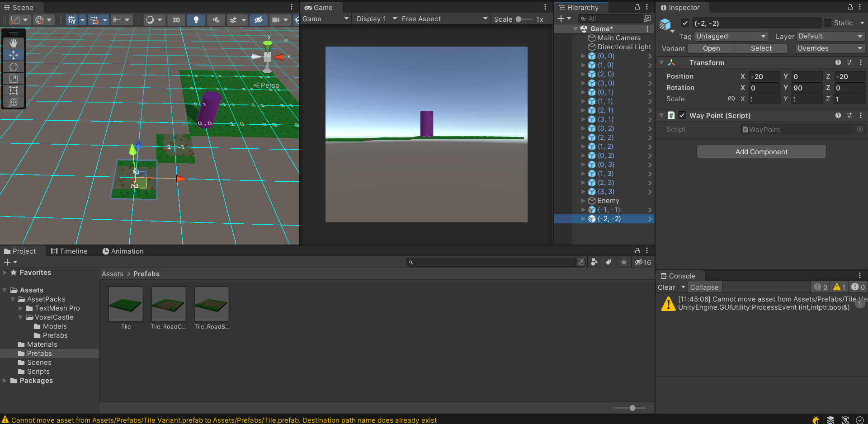The width and height of the screenshot is (868, 424).
Task: Open prefab (-1, -1) via its chevron
Action: pos(650,210)
